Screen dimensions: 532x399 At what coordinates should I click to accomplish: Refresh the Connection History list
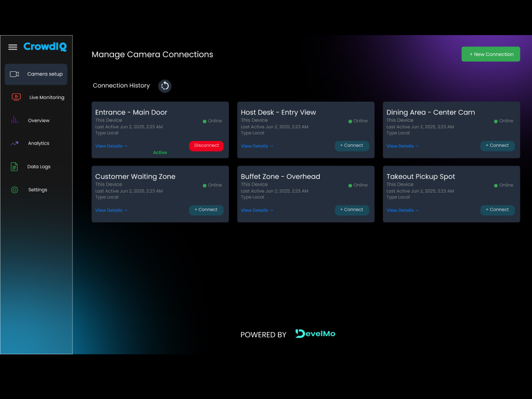[x=165, y=86]
